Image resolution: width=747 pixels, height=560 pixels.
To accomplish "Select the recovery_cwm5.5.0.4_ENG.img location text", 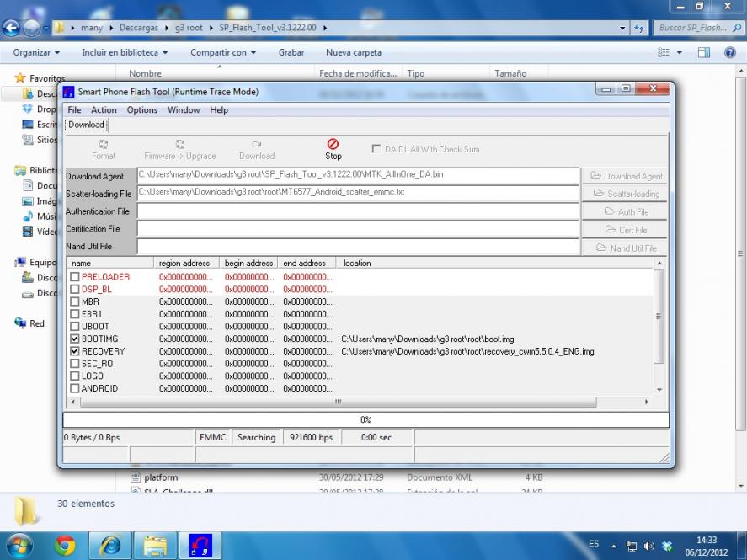I will click(x=467, y=351).
